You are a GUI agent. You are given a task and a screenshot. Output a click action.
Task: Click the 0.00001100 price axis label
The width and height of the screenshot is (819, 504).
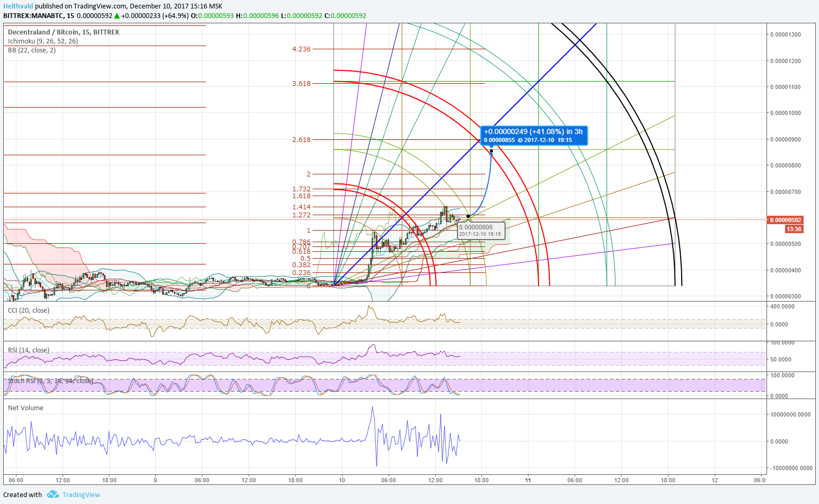(786, 87)
